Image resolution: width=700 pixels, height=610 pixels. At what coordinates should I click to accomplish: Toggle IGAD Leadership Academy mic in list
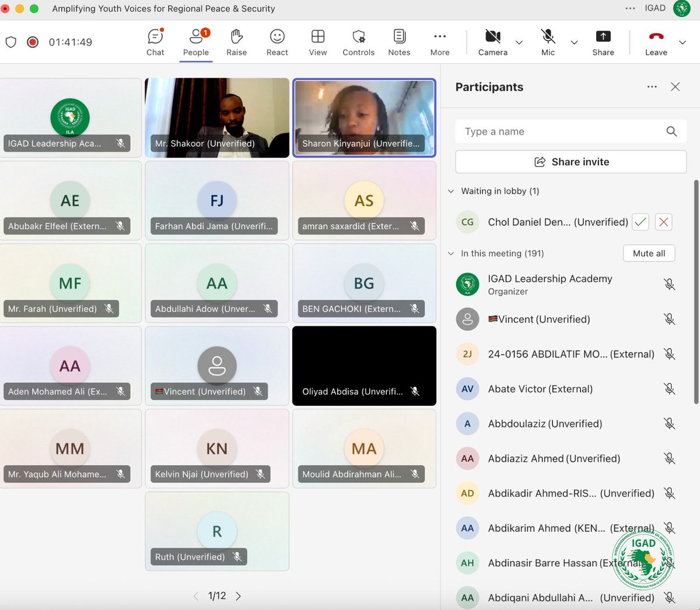(x=670, y=285)
